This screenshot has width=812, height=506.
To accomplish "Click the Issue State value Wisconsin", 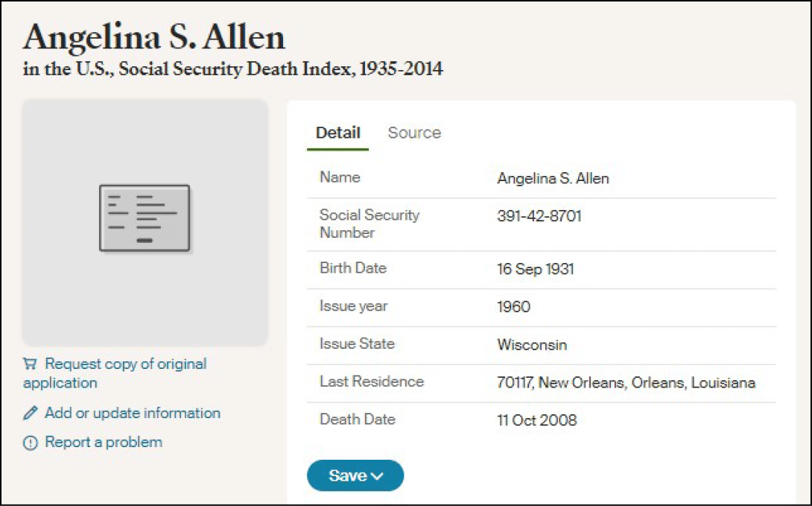I will point(532,345).
